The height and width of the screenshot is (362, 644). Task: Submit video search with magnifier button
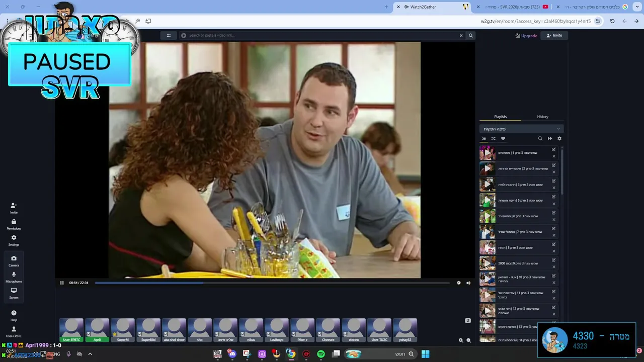(471, 35)
